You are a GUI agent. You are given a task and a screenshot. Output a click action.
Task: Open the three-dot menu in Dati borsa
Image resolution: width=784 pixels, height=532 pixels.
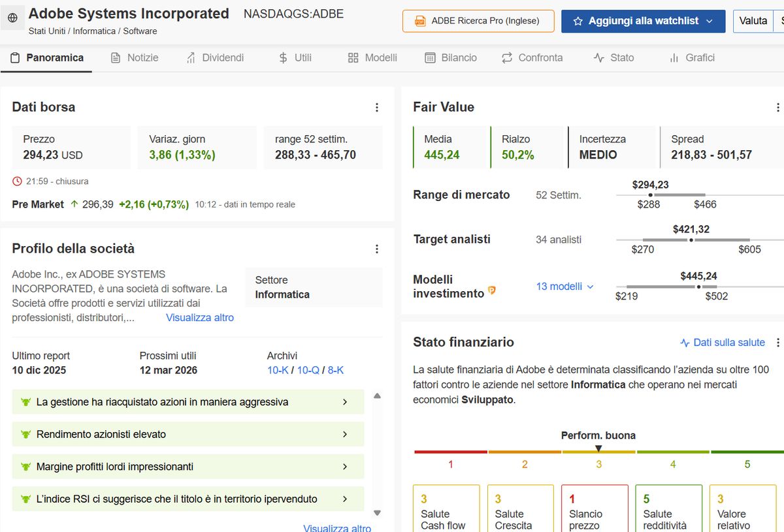click(377, 108)
